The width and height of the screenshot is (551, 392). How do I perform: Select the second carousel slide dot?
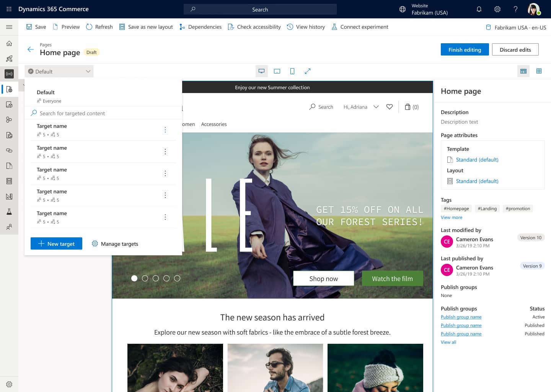click(145, 278)
